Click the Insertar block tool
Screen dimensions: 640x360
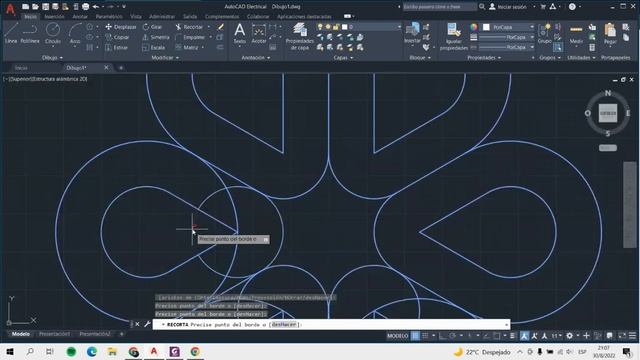(412, 33)
